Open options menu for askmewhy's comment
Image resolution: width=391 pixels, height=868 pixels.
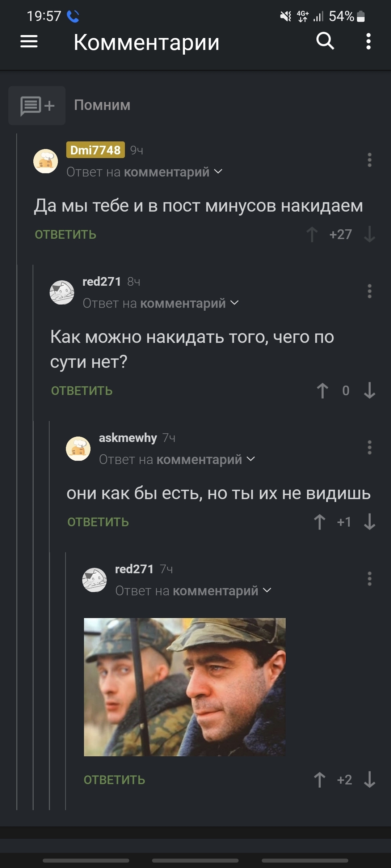coord(369,447)
